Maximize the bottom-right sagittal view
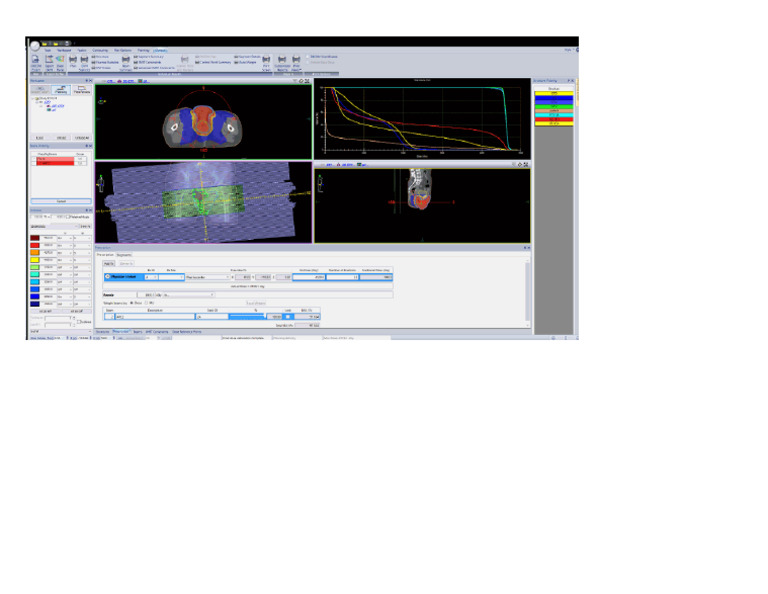This screenshot has height=594, width=768. 526,165
